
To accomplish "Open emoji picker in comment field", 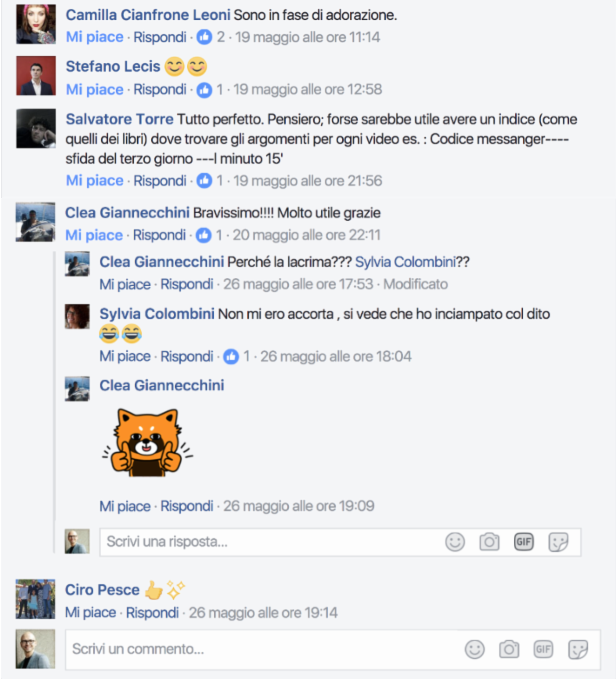I will point(474,649).
